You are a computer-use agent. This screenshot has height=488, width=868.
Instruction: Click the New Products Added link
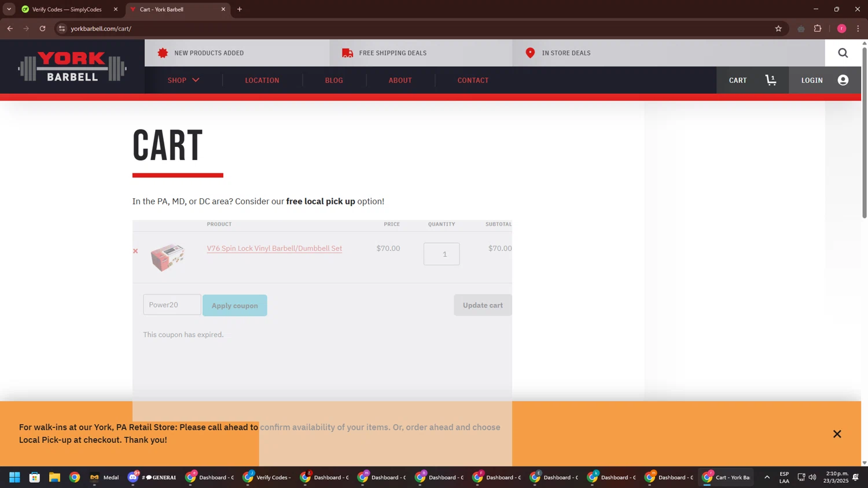[x=209, y=53]
